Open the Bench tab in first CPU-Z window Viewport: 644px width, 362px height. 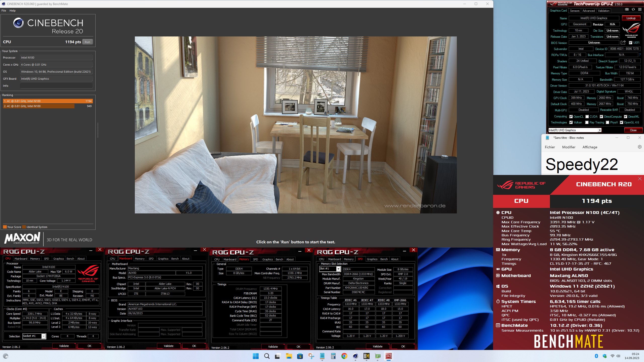click(70, 259)
